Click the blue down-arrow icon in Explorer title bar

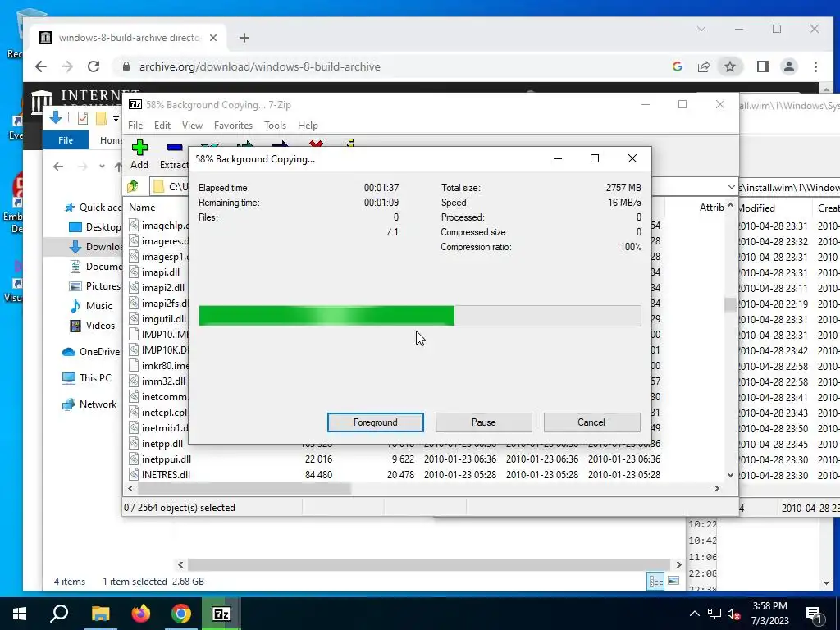[56, 117]
